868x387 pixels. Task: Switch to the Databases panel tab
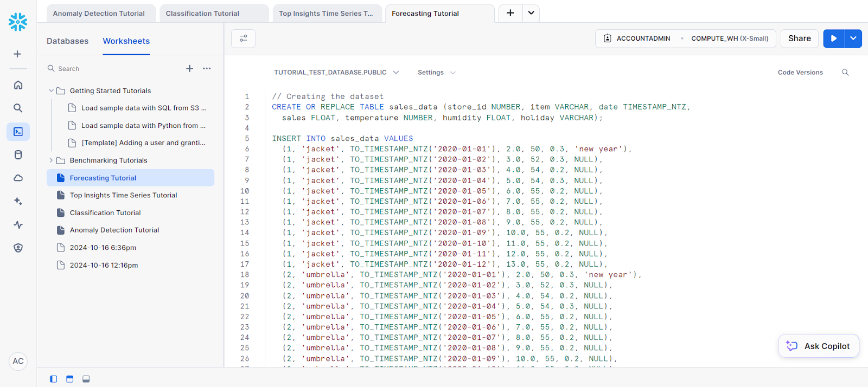67,41
